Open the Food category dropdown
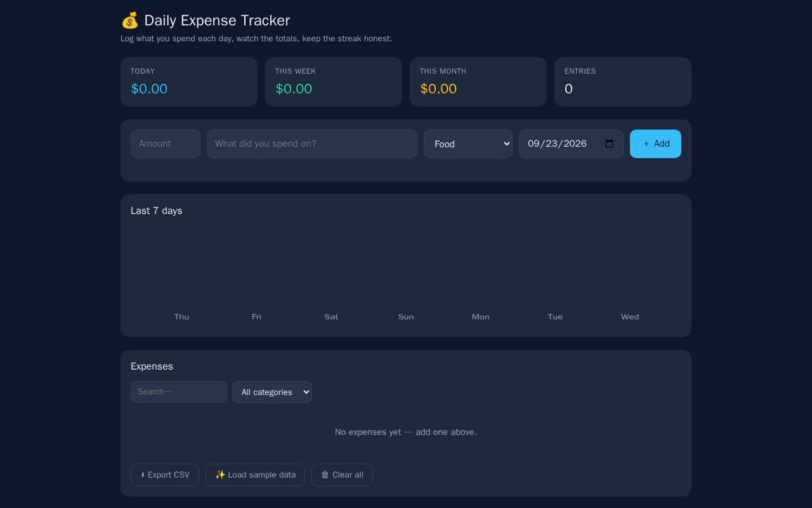Image resolution: width=812 pixels, height=508 pixels. (468, 144)
